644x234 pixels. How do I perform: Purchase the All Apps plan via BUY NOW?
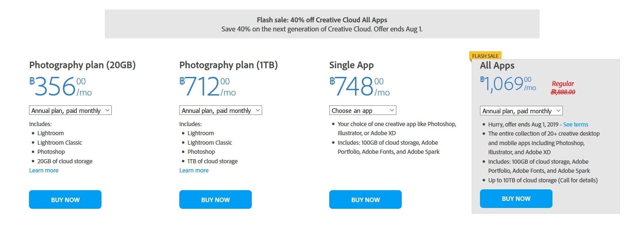516,198
